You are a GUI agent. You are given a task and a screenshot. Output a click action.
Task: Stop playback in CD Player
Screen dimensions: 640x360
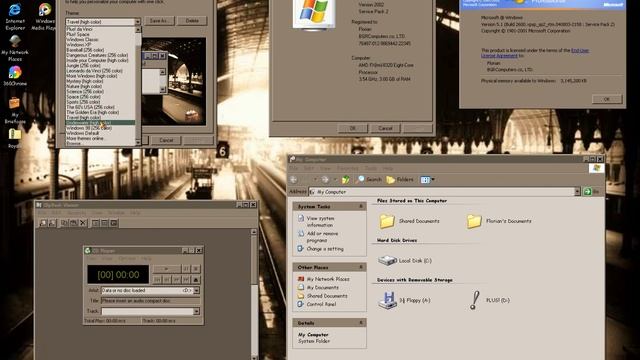coord(196,269)
